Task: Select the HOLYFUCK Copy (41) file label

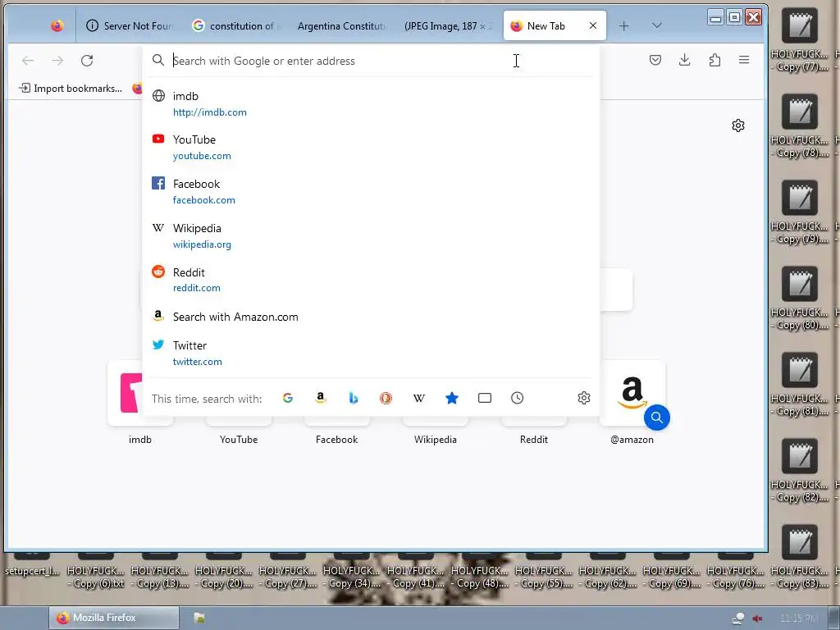Action: [416, 577]
